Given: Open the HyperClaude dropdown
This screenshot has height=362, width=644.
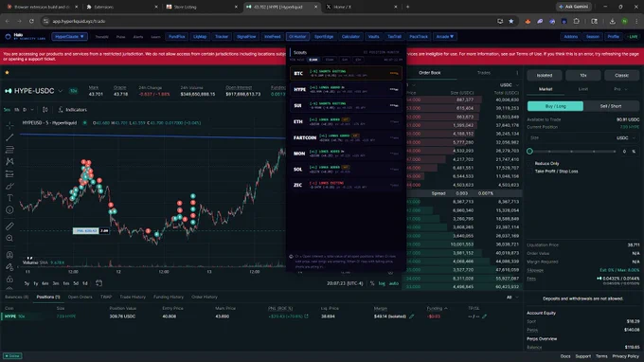Looking at the screenshot, I should point(69,37).
